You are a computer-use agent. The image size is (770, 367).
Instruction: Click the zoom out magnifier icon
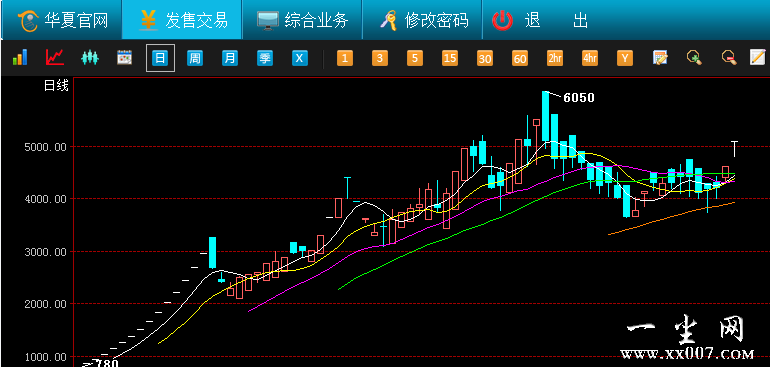729,57
